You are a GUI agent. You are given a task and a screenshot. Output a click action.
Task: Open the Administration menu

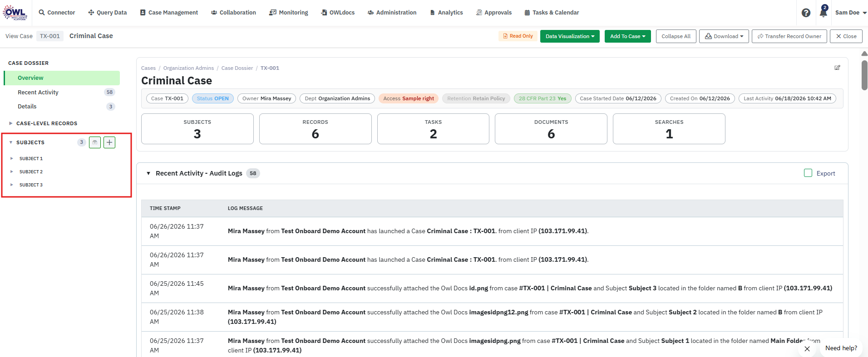[x=392, y=13]
